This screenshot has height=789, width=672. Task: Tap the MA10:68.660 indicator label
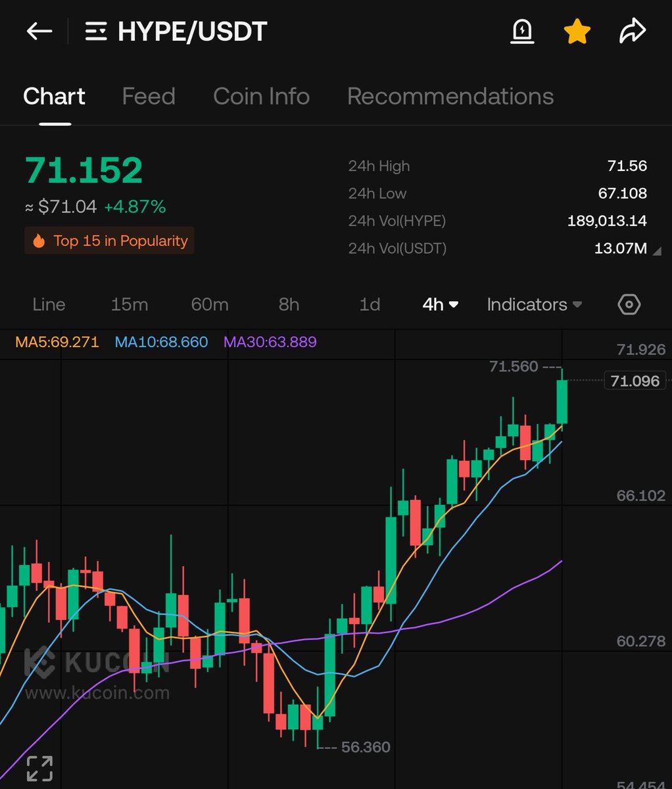[161, 342]
